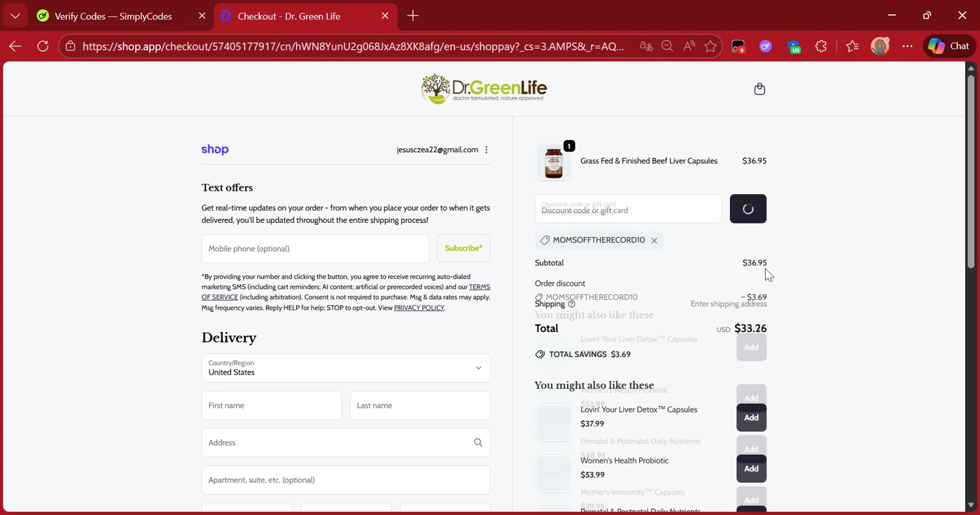The width and height of the screenshot is (980, 515).
Task: Open the blue US-badged extension icon
Action: pos(794,46)
